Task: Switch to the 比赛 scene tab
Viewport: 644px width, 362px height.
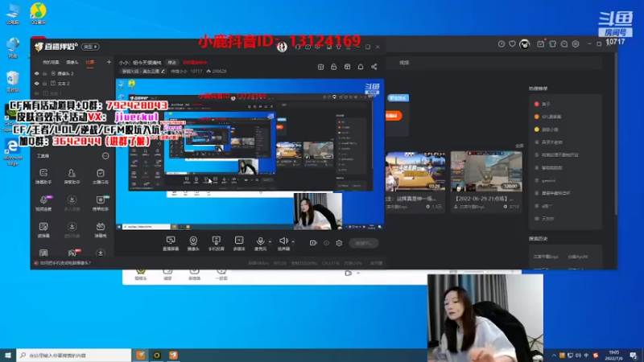Action: [90, 63]
